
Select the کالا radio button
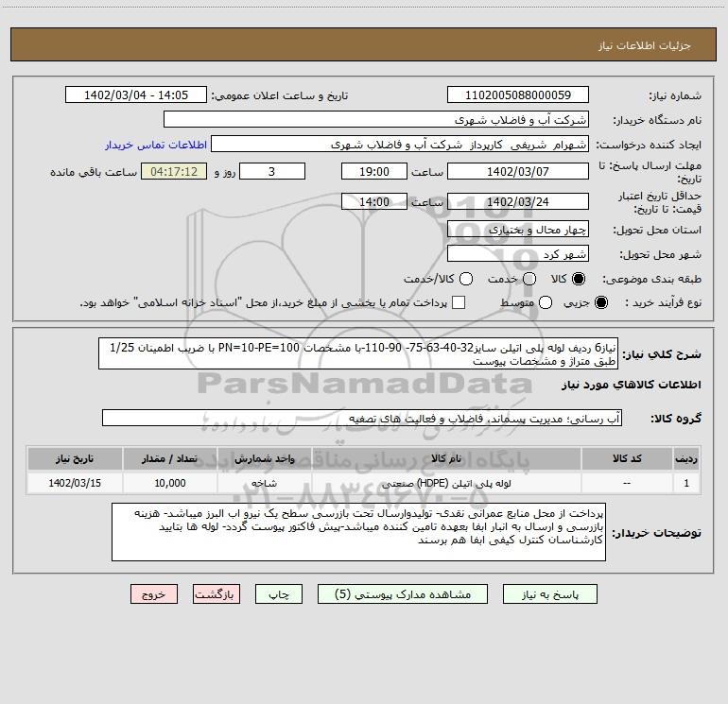[579, 279]
